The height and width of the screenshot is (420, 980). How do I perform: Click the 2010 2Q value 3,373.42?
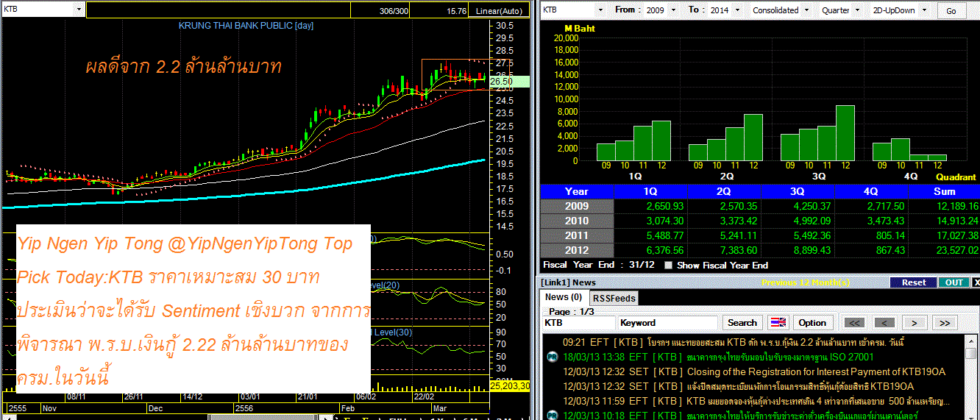[737, 221]
